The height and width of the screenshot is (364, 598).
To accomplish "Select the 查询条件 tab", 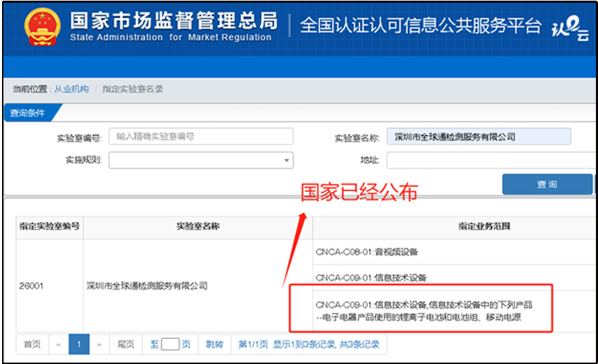I will (28, 113).
